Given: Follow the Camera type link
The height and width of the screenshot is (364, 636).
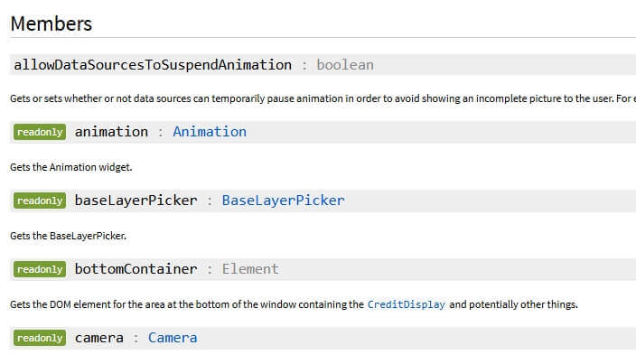Looking at the screenshot, I should click(173, 338).
